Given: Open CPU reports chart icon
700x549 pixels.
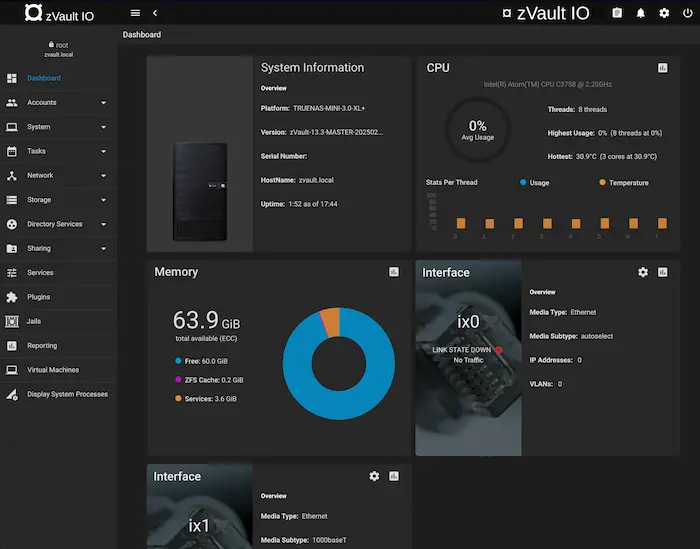Looking at the screenshot, I should click(x=662, y=68).
